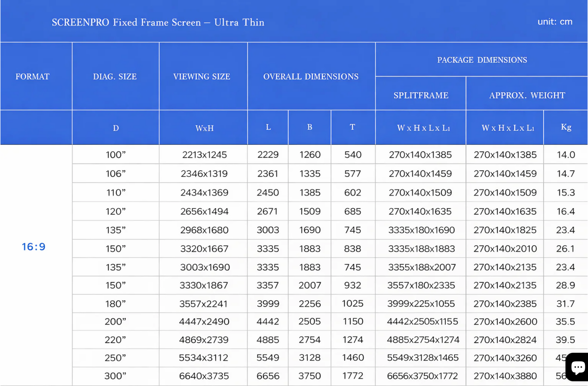Click the unit: cm label
The height and width of the screenshot is (386, 588).
coord(555,22)
